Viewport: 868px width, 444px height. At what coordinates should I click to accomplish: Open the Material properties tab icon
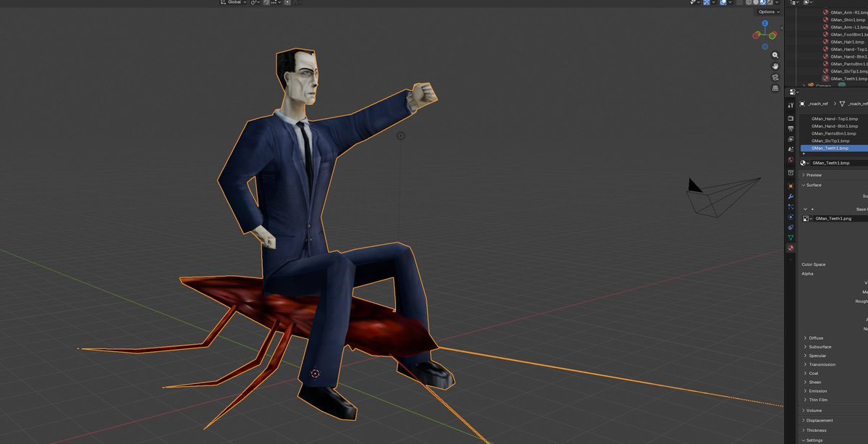point(791,248)
